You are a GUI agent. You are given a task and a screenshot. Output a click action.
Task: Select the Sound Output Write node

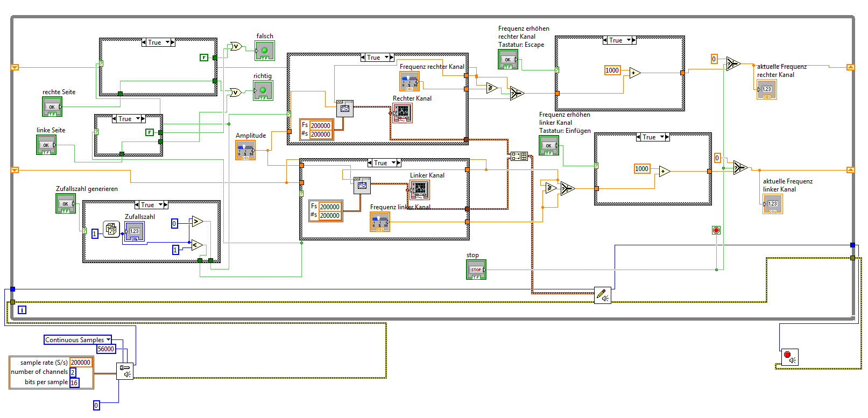(603, 295)
